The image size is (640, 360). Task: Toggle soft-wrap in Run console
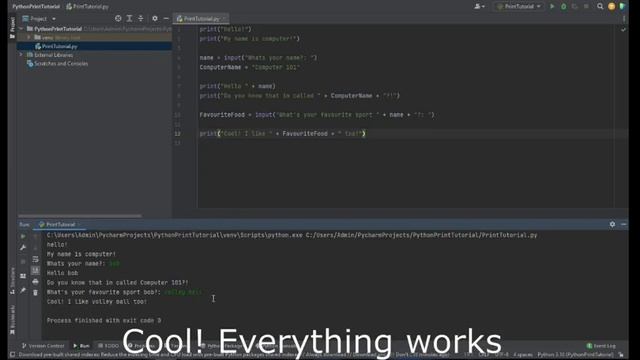(x=36, y=259)
